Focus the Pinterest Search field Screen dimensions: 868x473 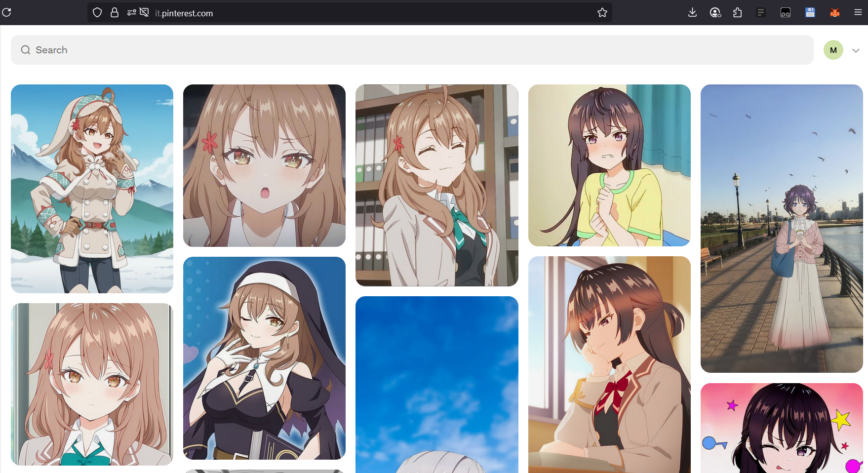412,50
